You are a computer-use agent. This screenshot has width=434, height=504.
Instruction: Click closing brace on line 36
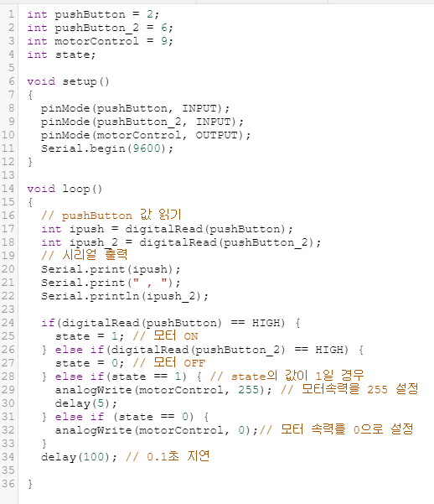click(30, 484)
